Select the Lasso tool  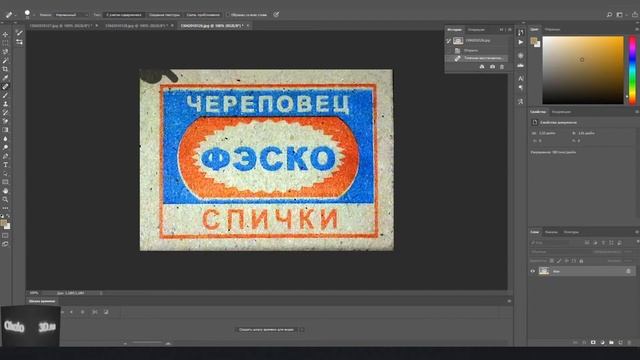pos(5,52)
